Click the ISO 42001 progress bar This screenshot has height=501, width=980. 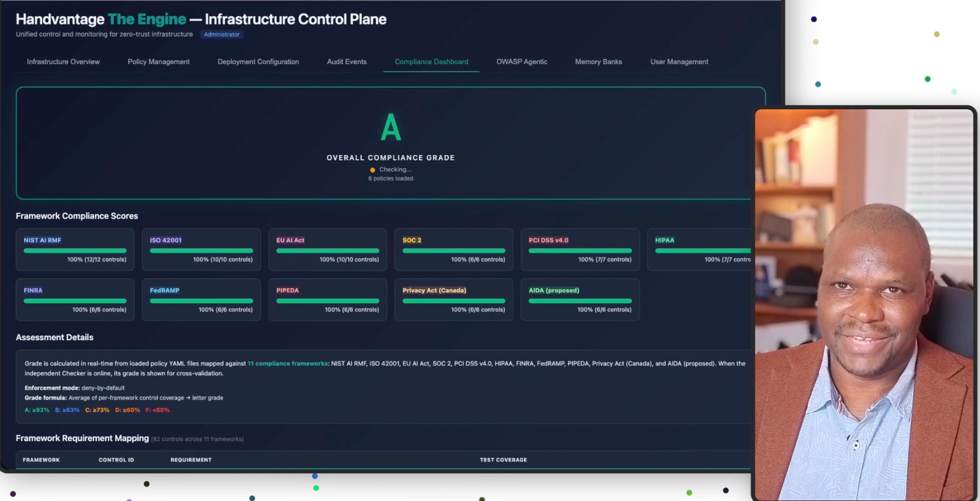pos(201,251)
